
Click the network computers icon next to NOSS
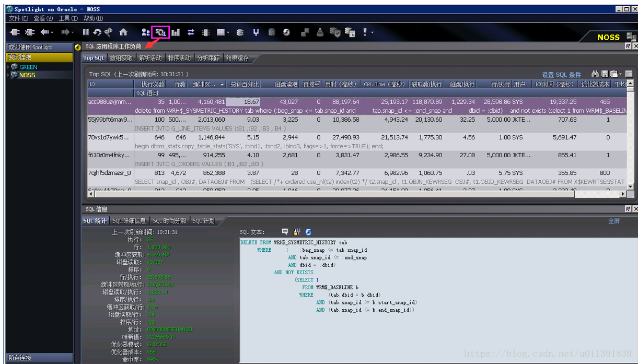(x=631, y=37)
